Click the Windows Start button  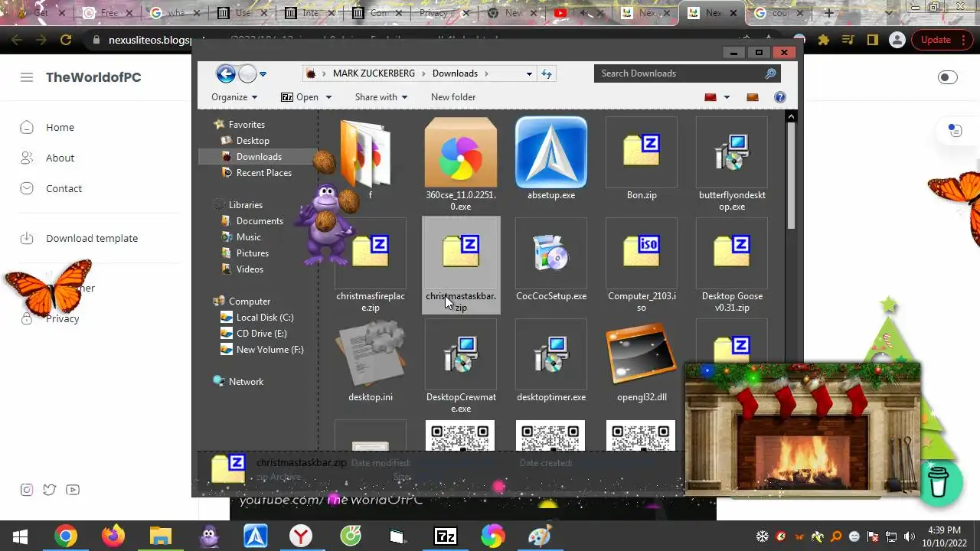20,536
